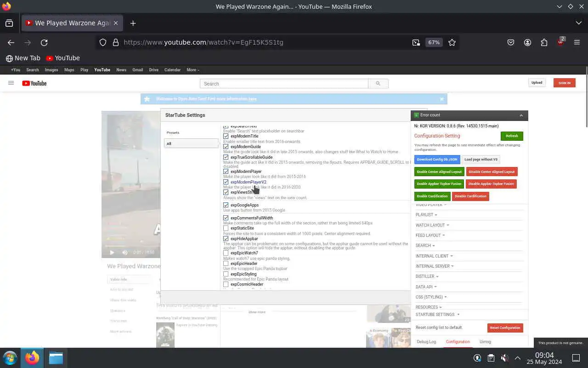
Task: Toggle the expModernPlayerV2 checkbox
Action: [226, 182]
